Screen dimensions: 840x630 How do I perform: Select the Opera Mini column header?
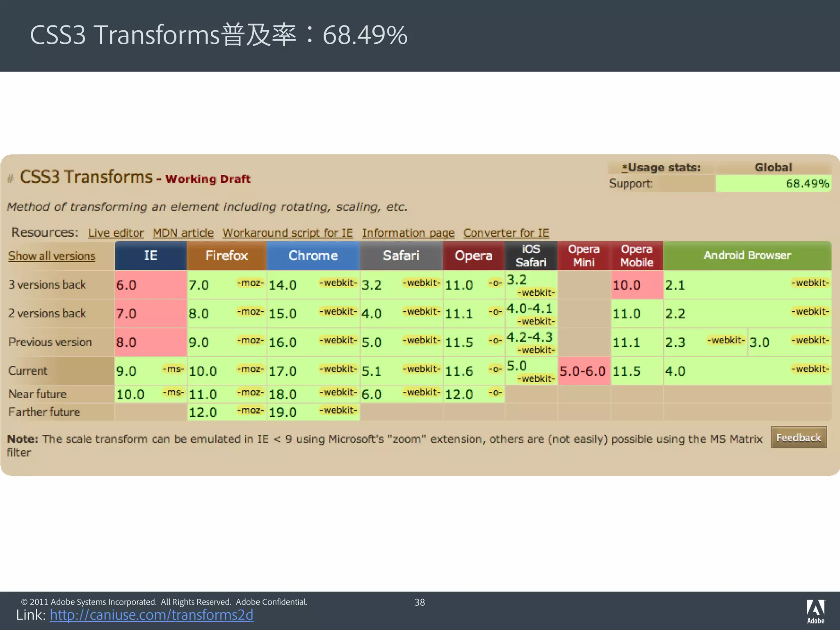584,256
